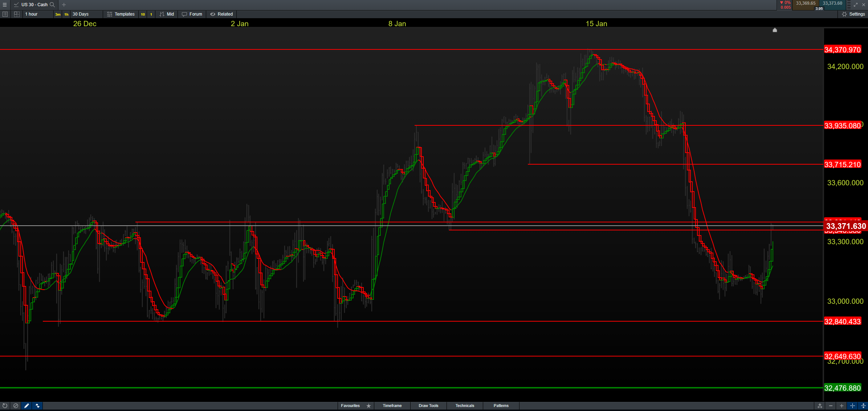
Task: Click the multi-chart grid layout icon
Action: (x=17, y=14)
